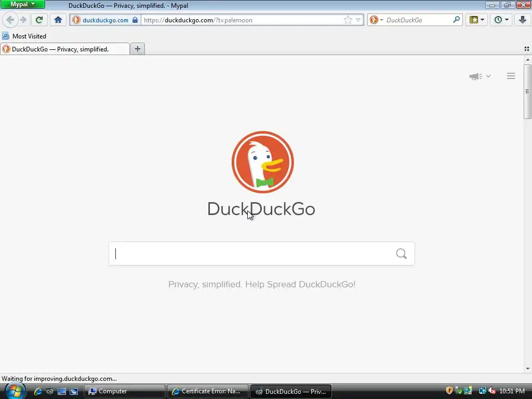Switch to Certificate Error taskbar window
Viewport: 532px width, 399px height.
pos(207,391)
